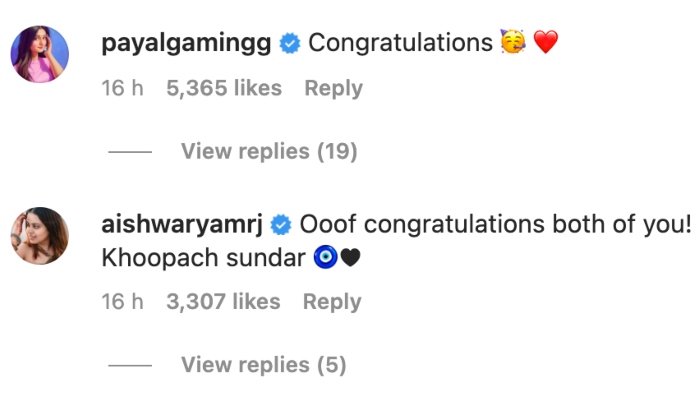This screenshot has height=400, width=700.
Task: Reply to payalgamingg's comment
Action: (x=333, y=88)
